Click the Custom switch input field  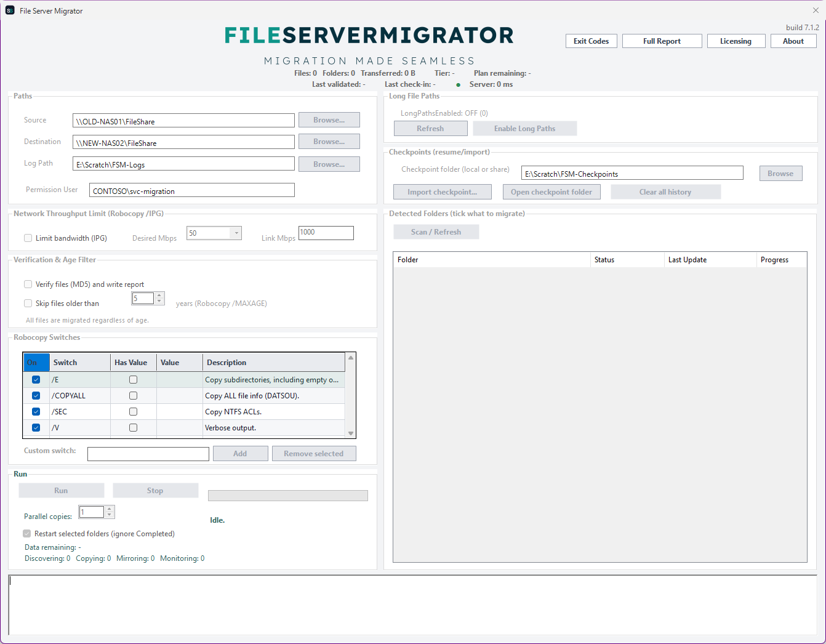pyautogui.click(x=148, y=454)
